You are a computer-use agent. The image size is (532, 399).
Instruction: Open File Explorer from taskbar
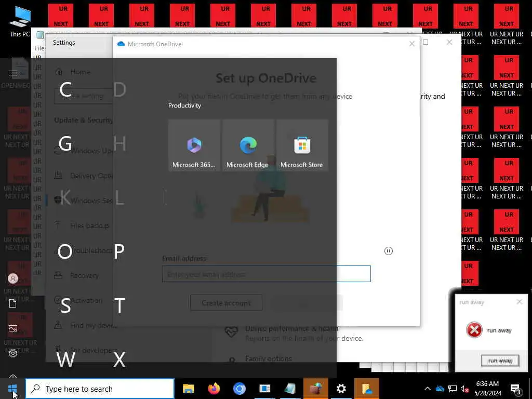pos(188,389)
